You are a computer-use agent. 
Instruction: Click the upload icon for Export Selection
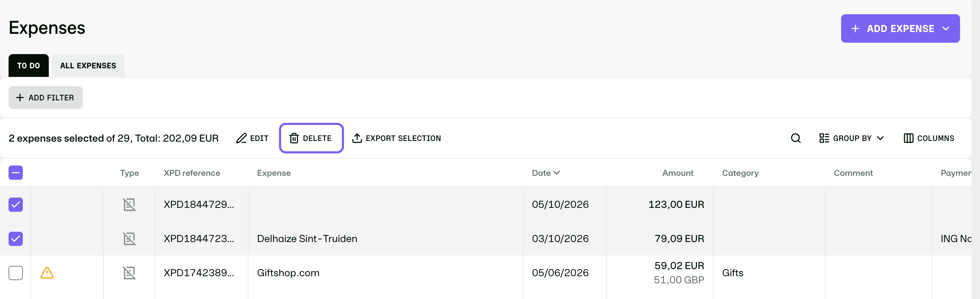357,138
